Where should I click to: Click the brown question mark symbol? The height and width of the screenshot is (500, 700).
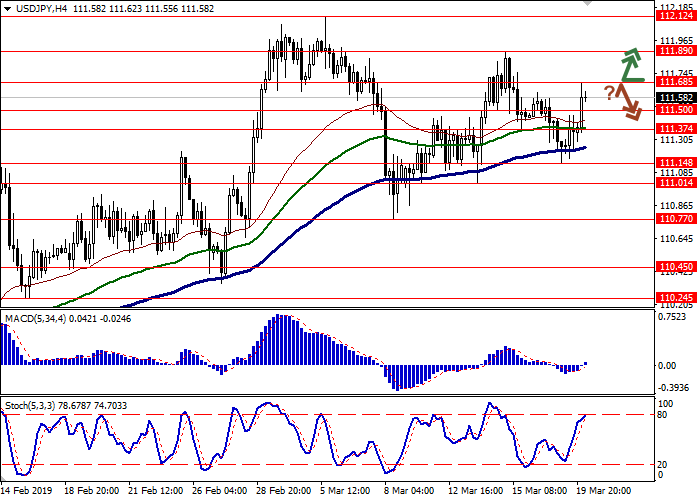(x=608, y=93)
